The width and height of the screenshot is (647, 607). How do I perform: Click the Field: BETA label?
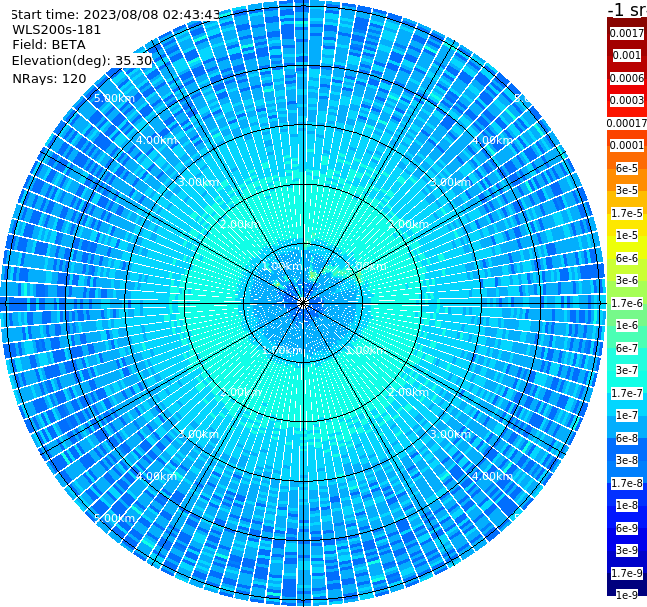(x=49, y=45)
